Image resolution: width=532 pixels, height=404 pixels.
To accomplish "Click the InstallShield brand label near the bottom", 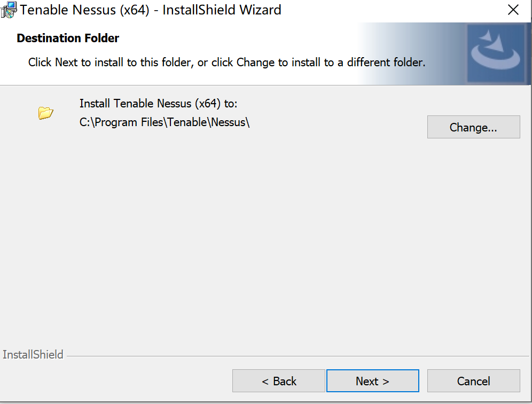I will (x=33, y=354).
